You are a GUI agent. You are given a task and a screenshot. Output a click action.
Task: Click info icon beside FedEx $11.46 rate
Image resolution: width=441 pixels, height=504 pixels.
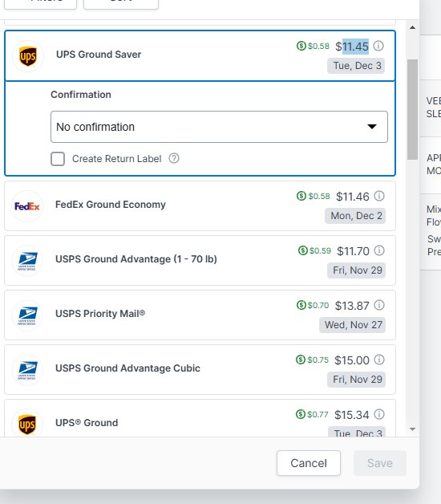379,196
